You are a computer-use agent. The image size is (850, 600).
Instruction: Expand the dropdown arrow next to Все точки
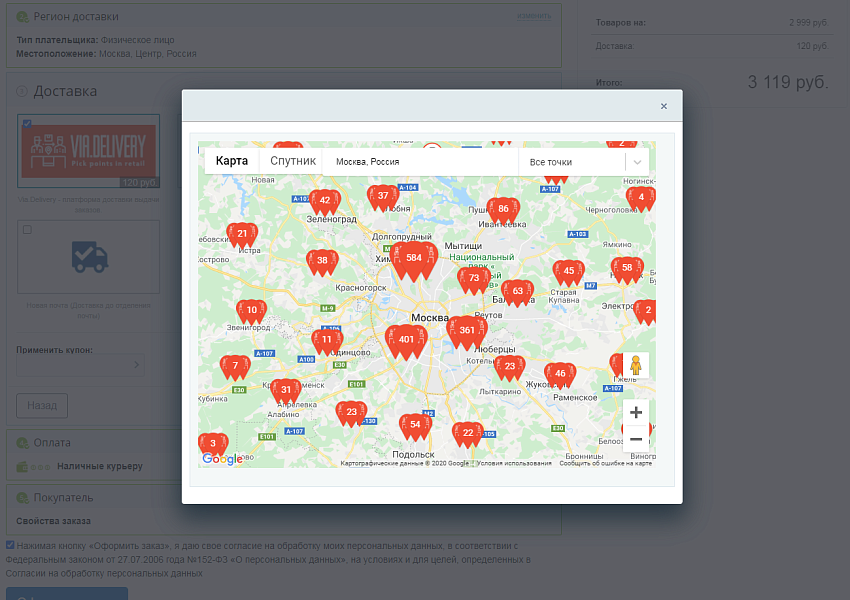click(x=637, y=162)
